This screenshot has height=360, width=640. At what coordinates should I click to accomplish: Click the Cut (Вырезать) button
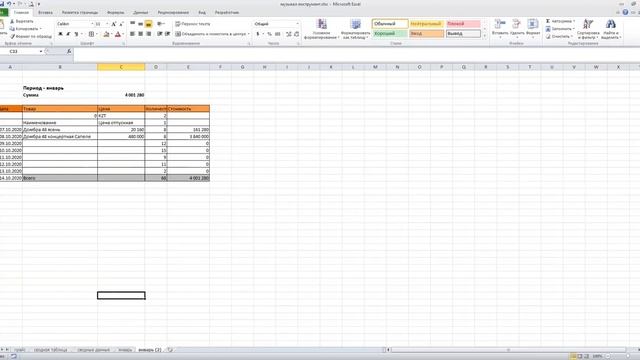22,21
